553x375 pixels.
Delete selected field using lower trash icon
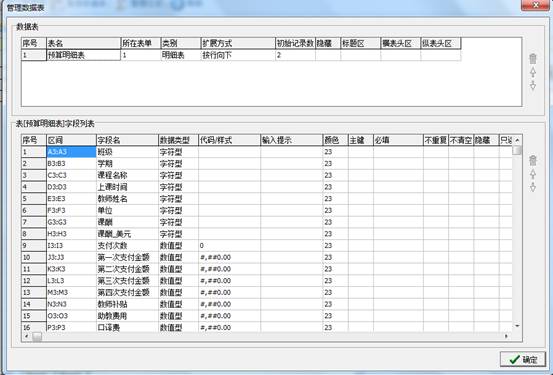click(533, 161)
